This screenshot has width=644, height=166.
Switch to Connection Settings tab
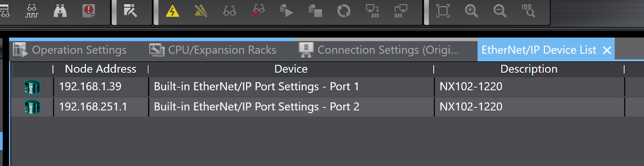click(379, 50)
